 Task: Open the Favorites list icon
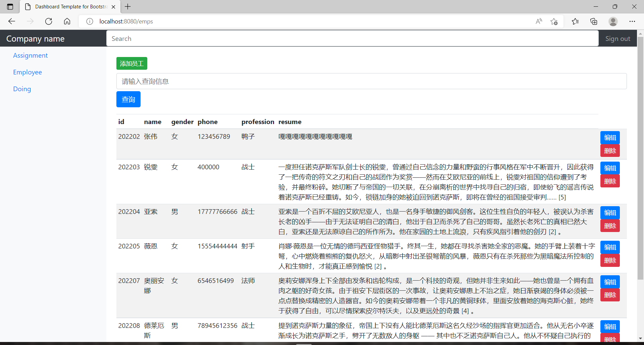pos(575,21)
